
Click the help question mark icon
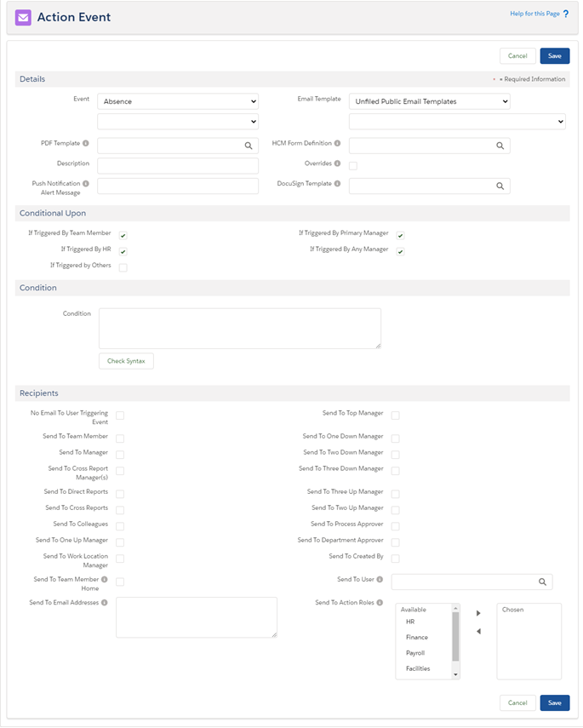pyautogui.click(x=565, y=14)
